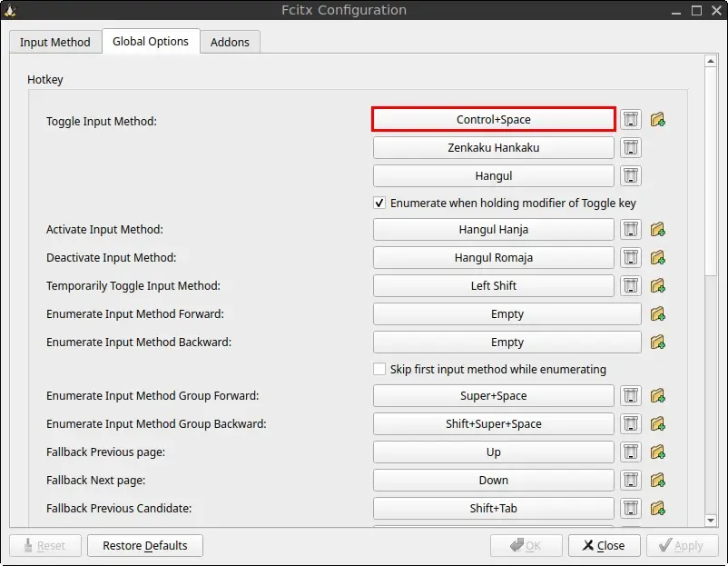Delete the Shift+Tab previous candidate hotkey
Image resolution: width=728 pixels, height=566 pixels.
631,508
